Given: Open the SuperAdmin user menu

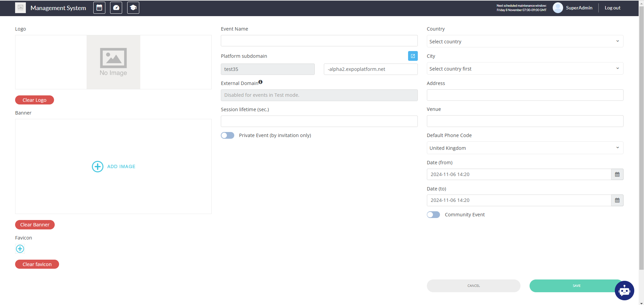Looking at the screenshot, I should [x=573, y=8].
